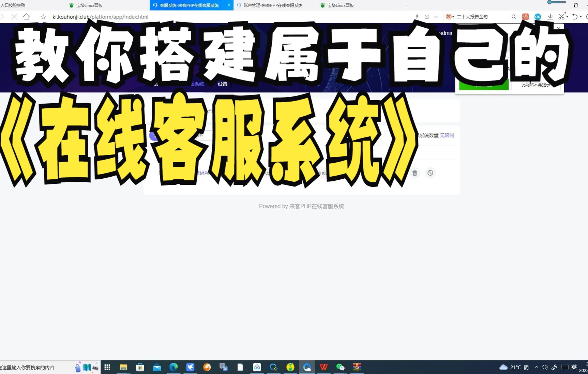The height and width of the screenshot is (374, 588).
Task: Click the magnifier search icon
Action: pos(514,17)
